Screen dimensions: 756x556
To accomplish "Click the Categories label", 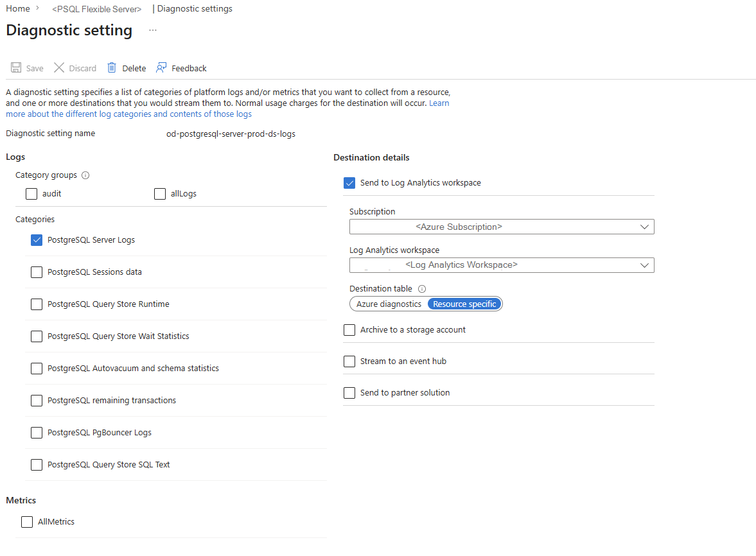I will (35, 220).
